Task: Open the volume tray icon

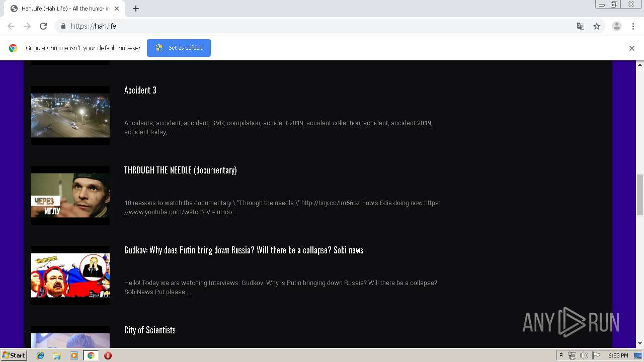Action: (584, 355)
